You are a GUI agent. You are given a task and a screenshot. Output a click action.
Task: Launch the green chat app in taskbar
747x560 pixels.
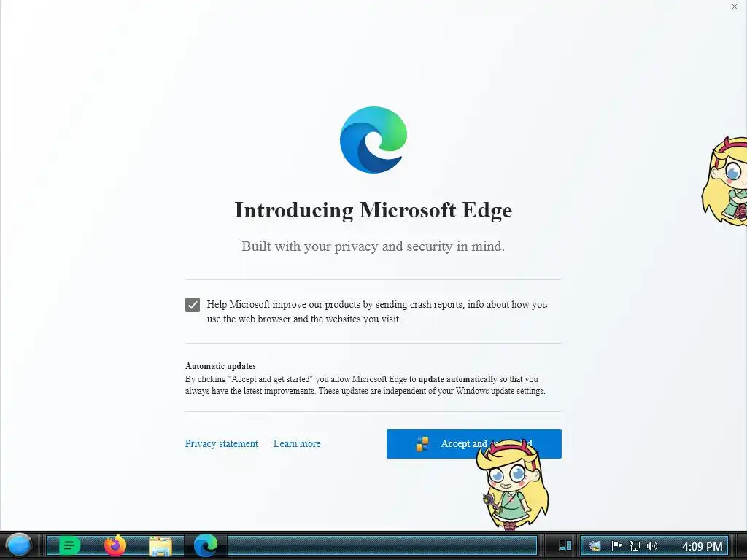coord(69,545)
